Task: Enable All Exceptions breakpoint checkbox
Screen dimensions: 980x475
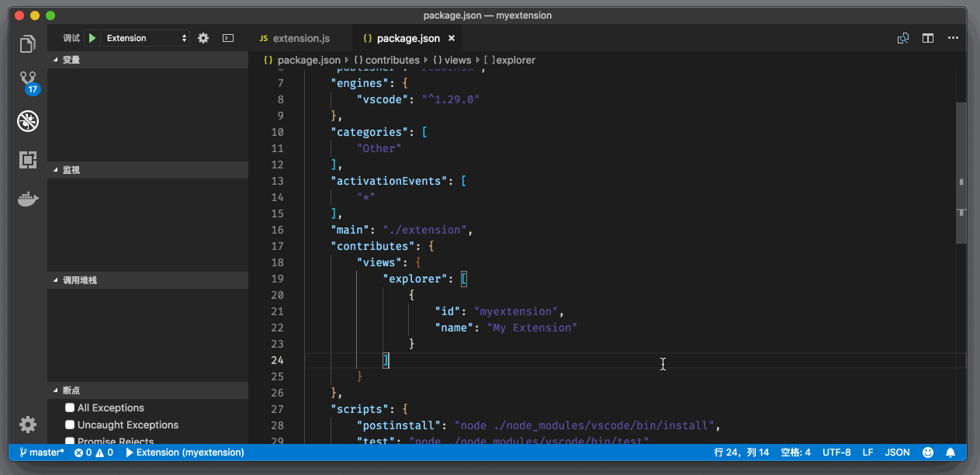Action: (70, 407)
